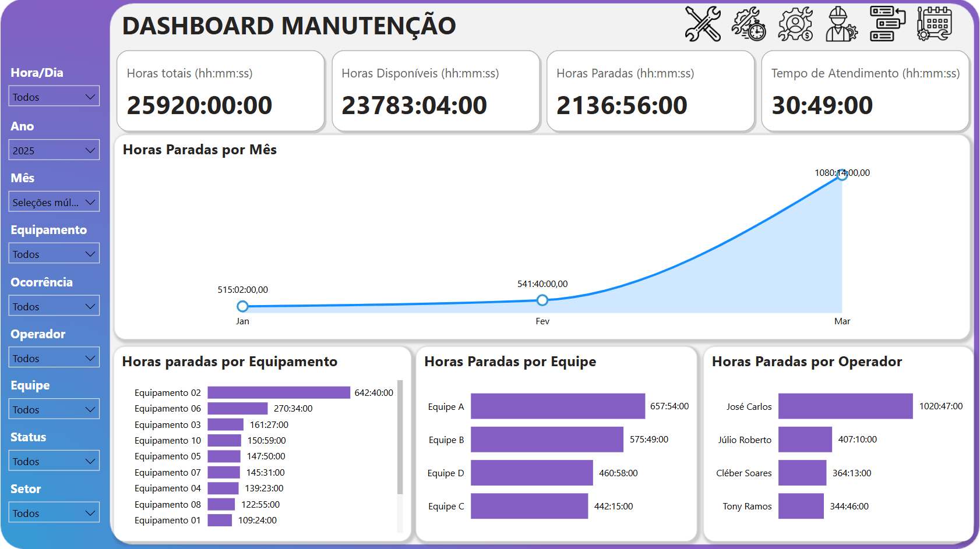Screen dimensions: 980x549
Task: Click the 344:46:00 value label
Action: point(849,507)
